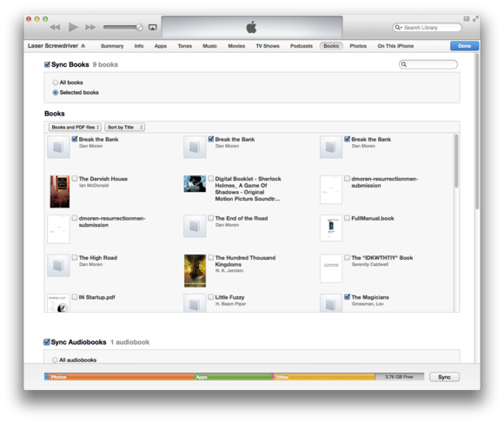The height and width of the screenshot is (423, 504).
Task: Check the Digital Booklet Sherlock Holmes checkbox
Action: (x=211, y=178)
